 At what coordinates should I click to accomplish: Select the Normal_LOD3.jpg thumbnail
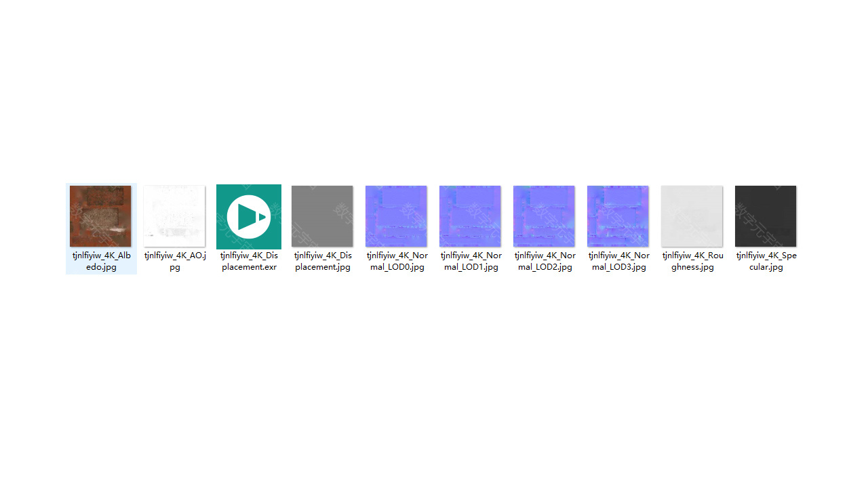pos(618,216)
